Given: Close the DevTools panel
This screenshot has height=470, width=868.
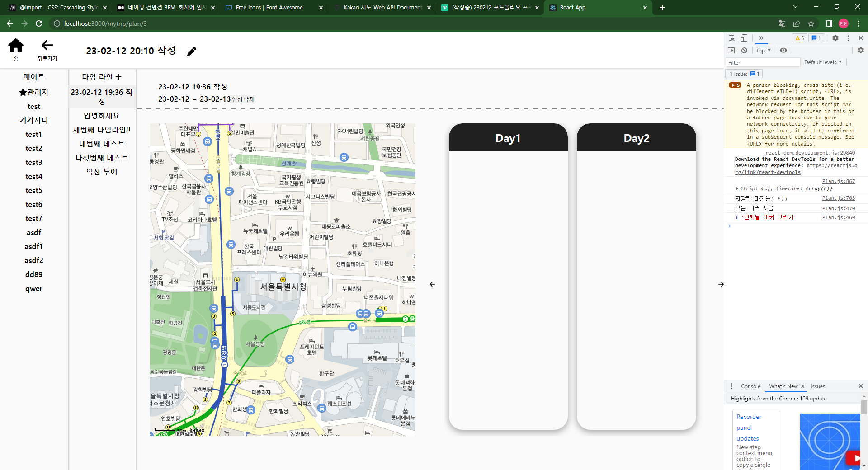Looking at the screenshot, I should click(861, 38).
